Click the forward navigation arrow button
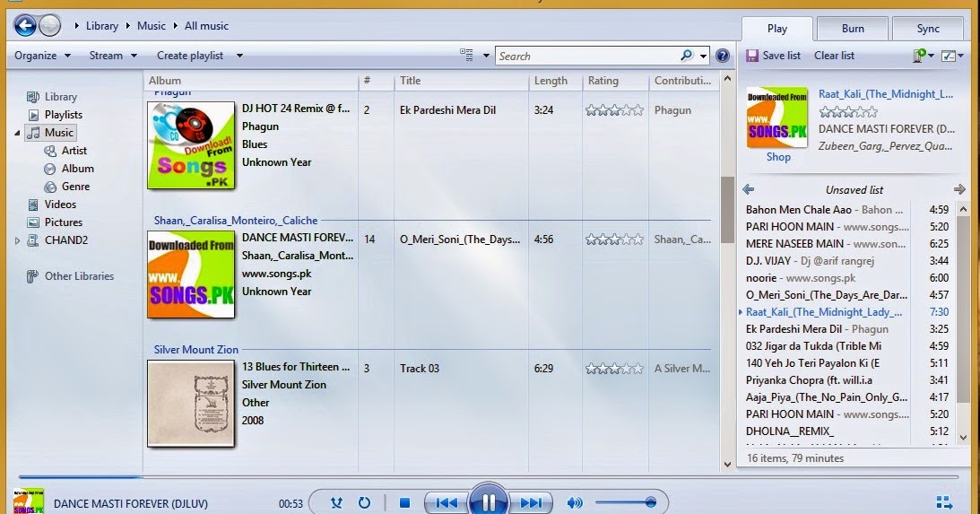 50,26
